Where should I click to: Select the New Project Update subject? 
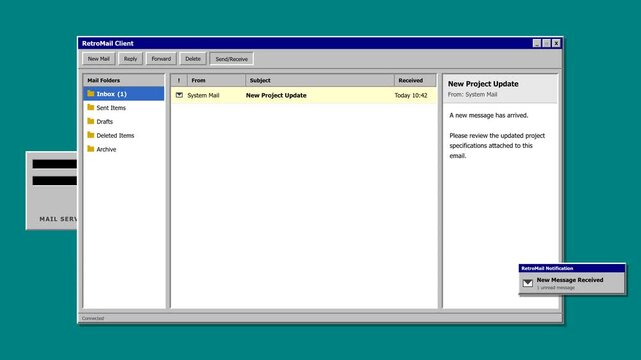click(x=276, y=95)
